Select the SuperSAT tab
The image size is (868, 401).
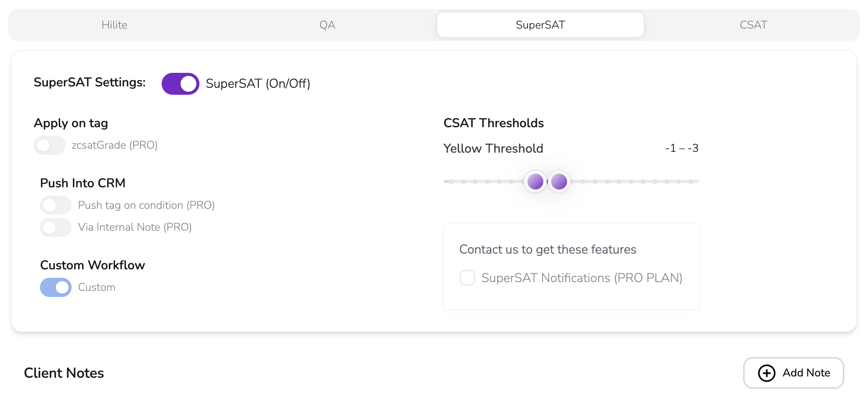[540, 25]
